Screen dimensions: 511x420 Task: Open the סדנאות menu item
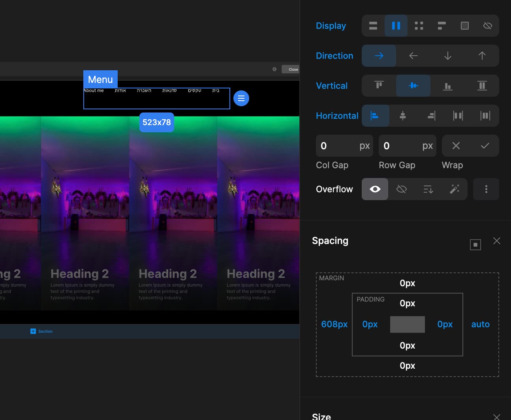click(x=169, y=90)
